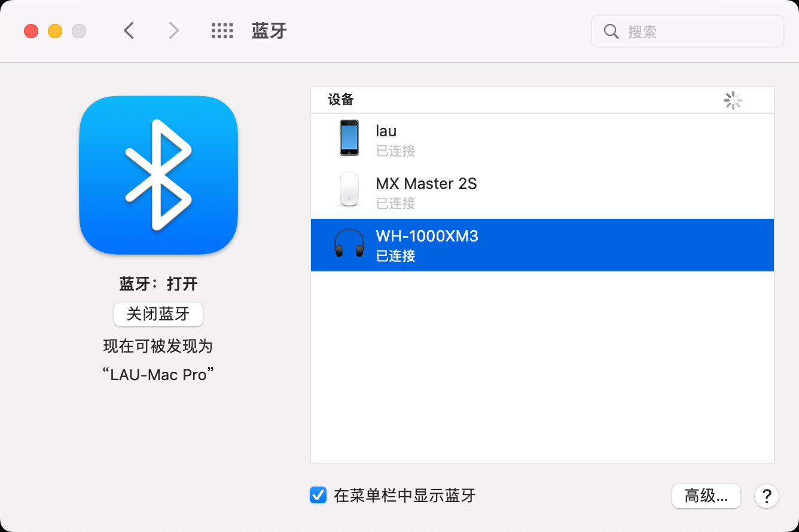Select the lau device name

[386, 131]
